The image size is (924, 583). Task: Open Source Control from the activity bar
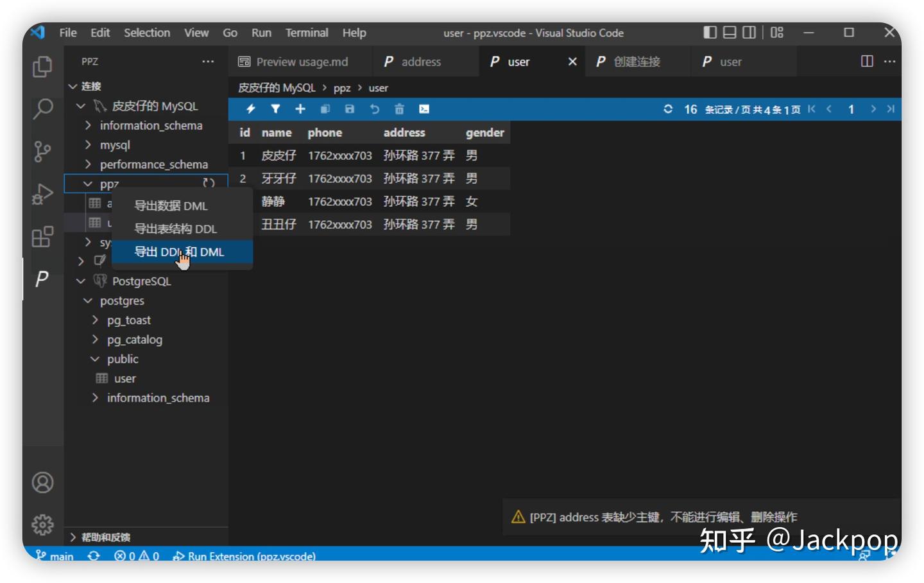click(x=42, y=150)
